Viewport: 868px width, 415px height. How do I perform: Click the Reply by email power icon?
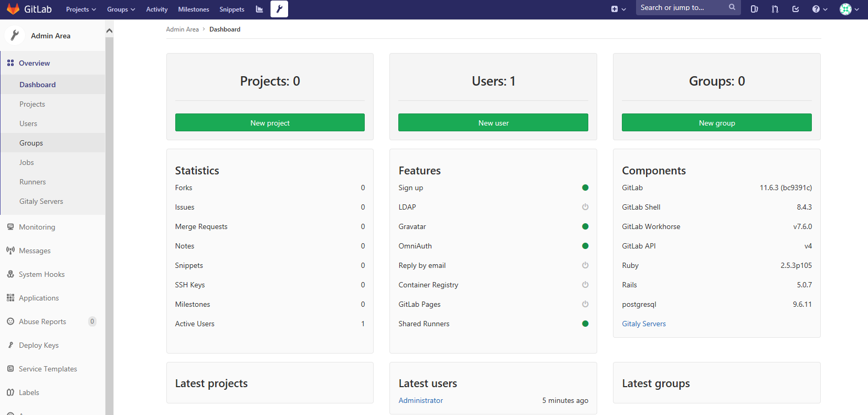(x=585, y=265)
